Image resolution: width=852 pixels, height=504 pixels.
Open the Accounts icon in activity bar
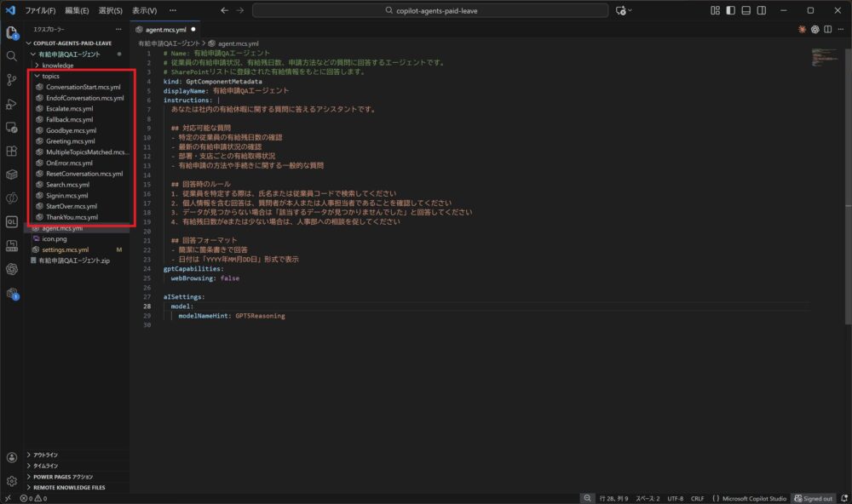coord(11,458)
